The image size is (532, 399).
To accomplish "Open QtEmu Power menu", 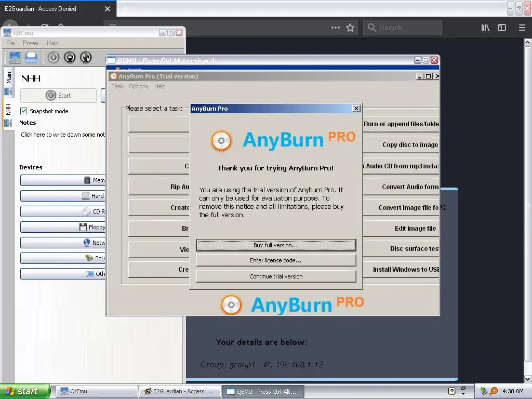I will point(31,43).
